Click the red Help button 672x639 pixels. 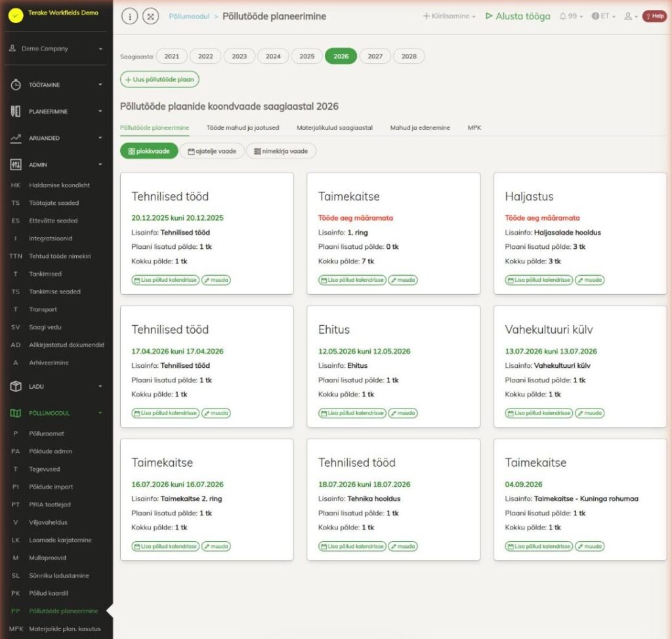point(654,16)
